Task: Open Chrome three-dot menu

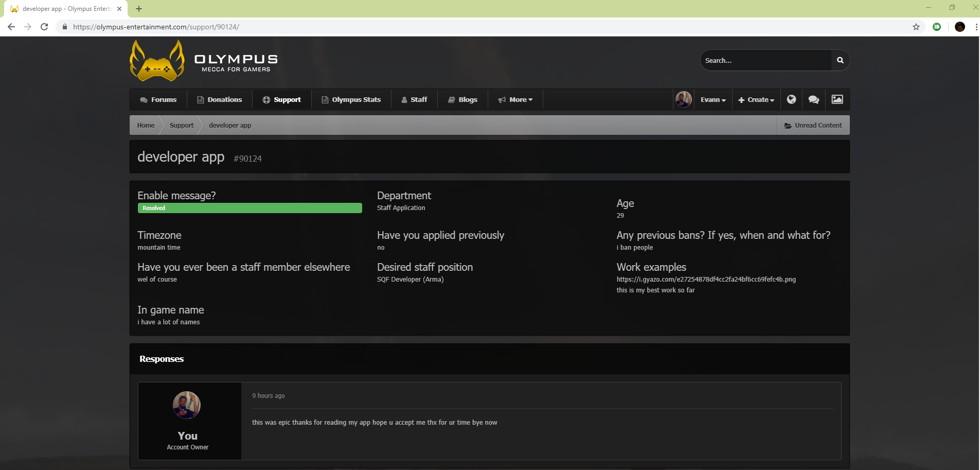Action: [976, 27]
